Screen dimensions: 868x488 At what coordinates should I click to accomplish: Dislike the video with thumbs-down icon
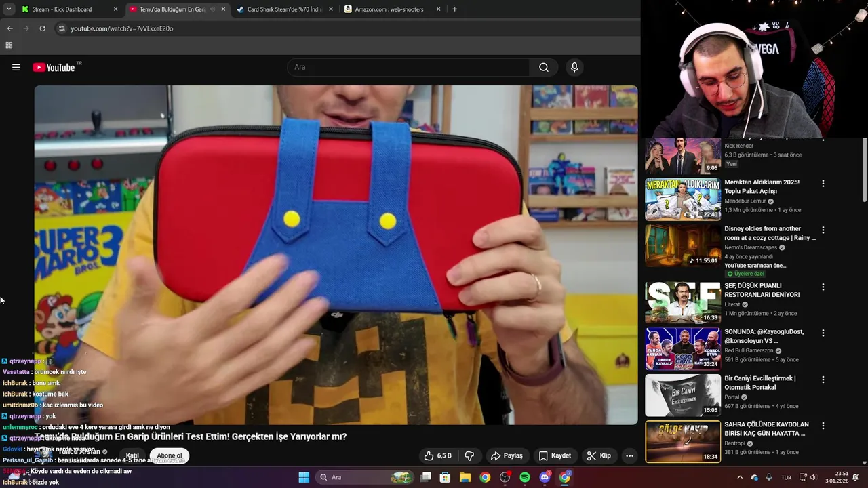pos(469,455)
